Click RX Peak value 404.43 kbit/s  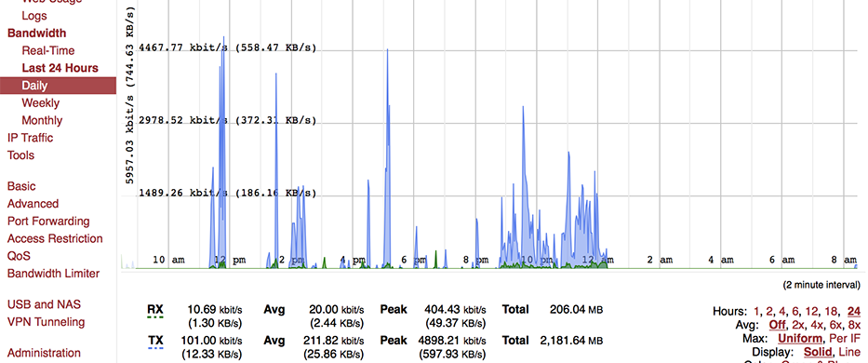455,309
